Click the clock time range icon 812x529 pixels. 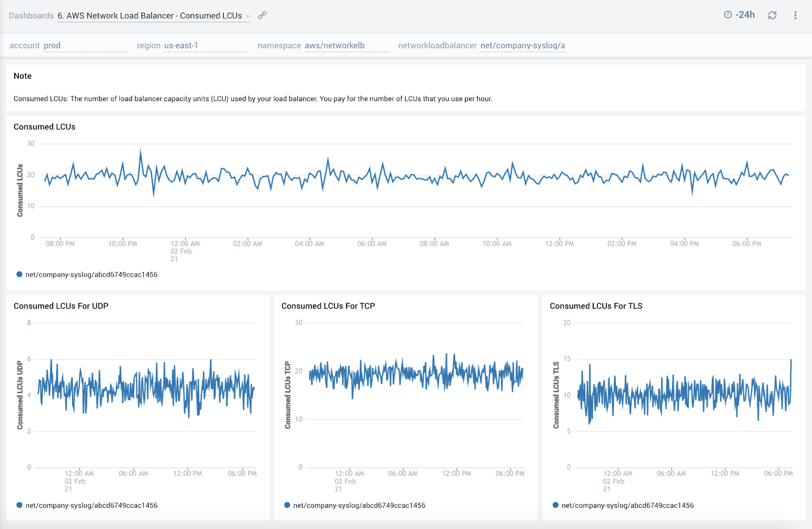pos(727,15)
